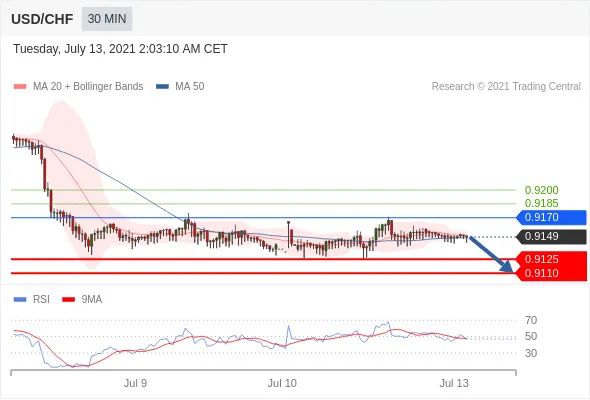590x400 pixels.
Task: Click the Jul 9 date axis label
Action: (x=135, y=383)
